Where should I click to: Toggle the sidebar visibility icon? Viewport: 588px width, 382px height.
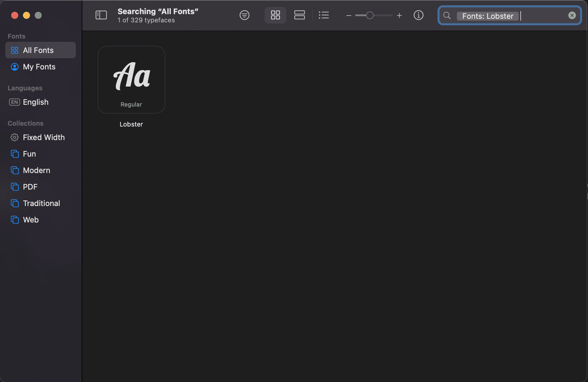pyautogui.click(x=101, y=15)
